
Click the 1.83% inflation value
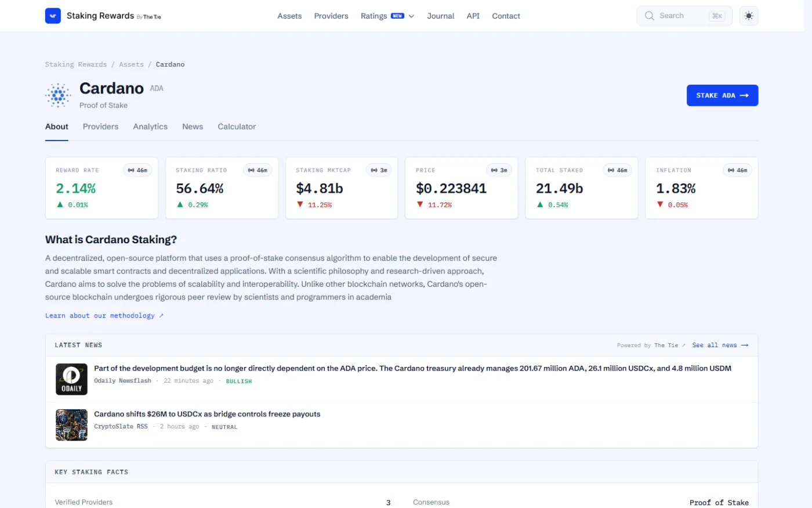point(676,189)
